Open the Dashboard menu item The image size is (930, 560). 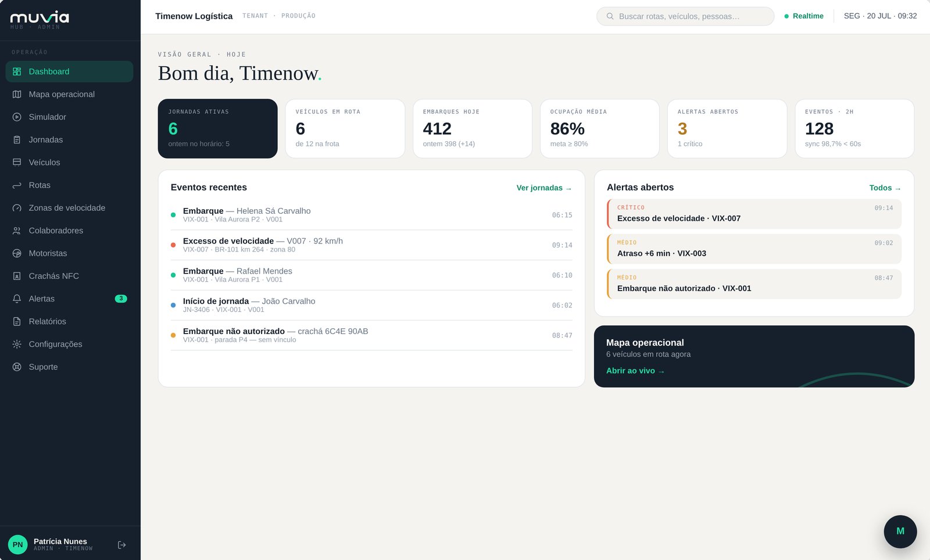[x=69, y=71]
